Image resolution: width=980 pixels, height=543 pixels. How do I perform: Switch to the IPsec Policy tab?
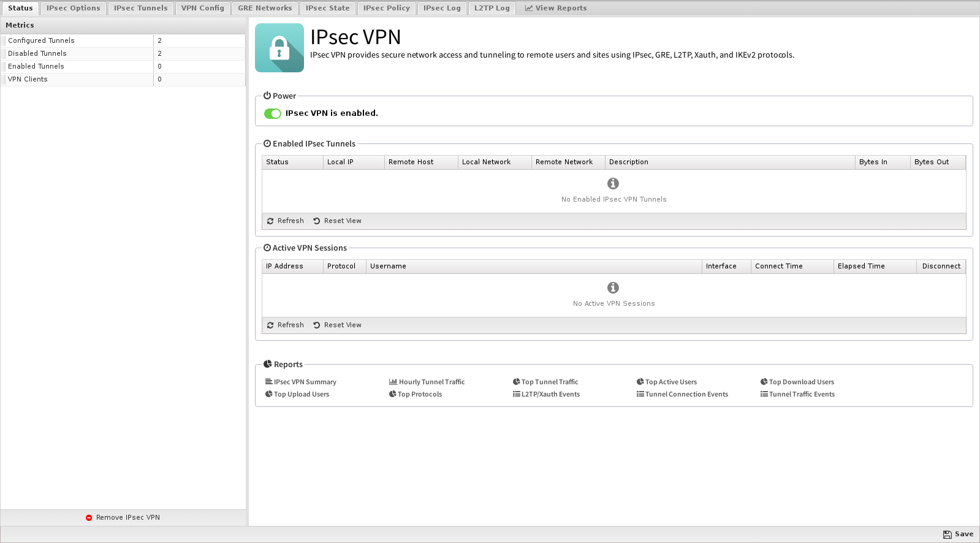click(x=387, y=8)
